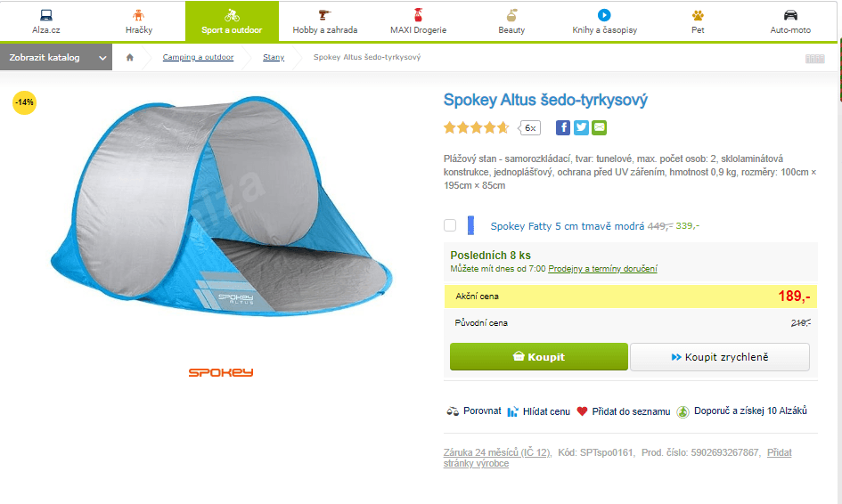Open Záruka 24 měsíců warranty link
842x504 pixels.
pyautogui.click(x=496, y=452)
